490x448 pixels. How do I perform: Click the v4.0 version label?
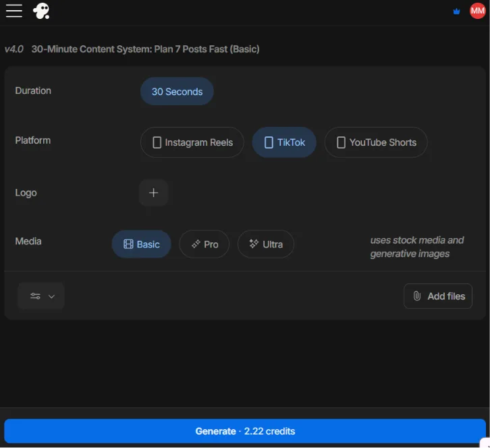coord(14,49)
